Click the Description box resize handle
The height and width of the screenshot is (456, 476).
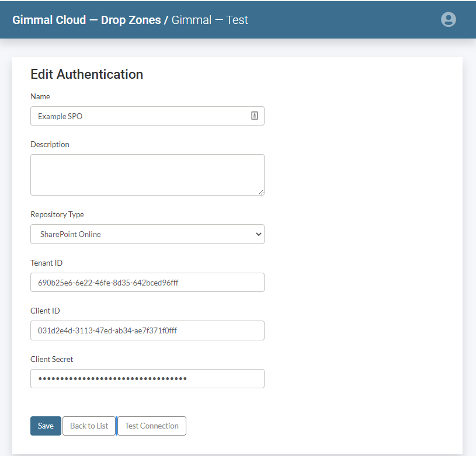(260, 192)
